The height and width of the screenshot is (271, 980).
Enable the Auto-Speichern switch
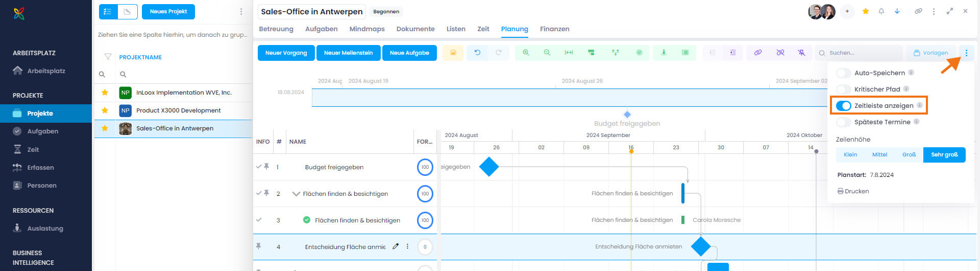(844, 73)
